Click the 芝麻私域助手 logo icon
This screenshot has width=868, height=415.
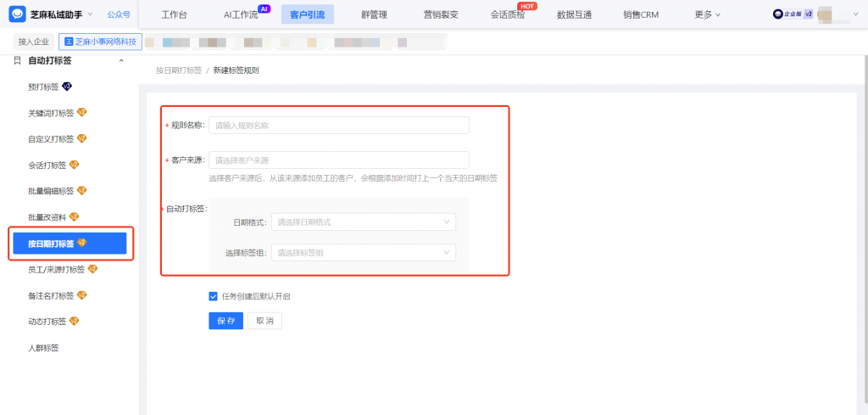tap(17, 14)
